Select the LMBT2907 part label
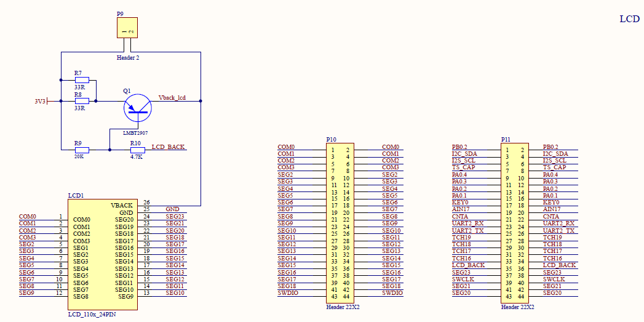Screen dimensions: 644x322 click(135, 132)
